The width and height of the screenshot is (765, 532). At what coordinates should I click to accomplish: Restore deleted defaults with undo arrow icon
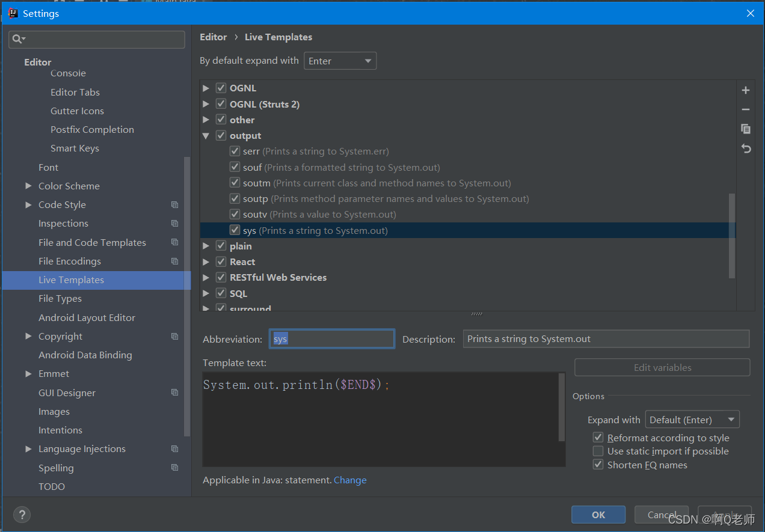coord(746,148)
